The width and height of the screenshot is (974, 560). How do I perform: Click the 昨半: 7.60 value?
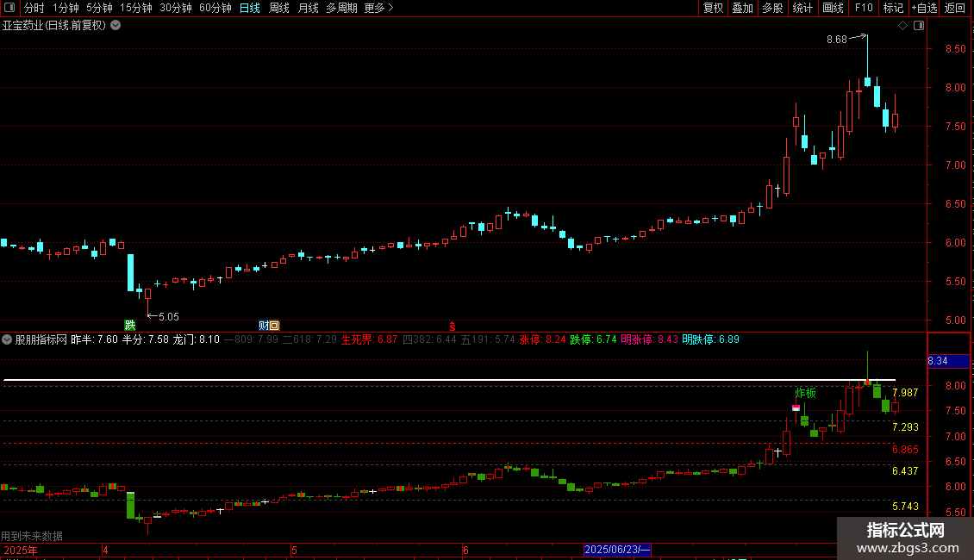point(95,339)
